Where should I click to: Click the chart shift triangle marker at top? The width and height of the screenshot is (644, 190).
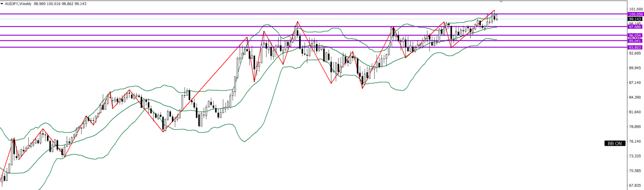tap(501, 2)
